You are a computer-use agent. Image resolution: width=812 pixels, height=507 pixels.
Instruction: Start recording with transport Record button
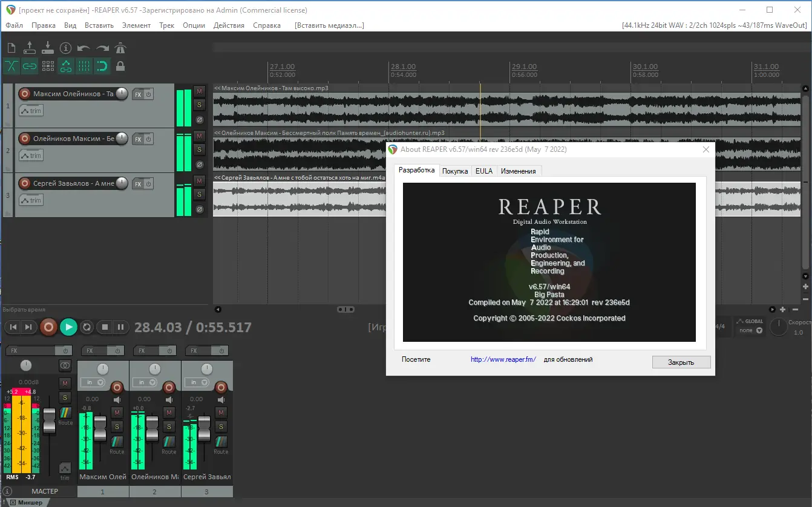click(49, 327)
